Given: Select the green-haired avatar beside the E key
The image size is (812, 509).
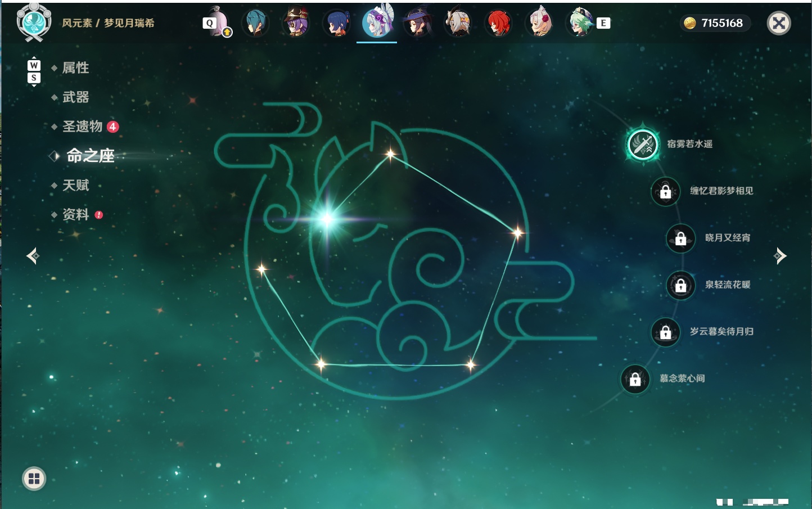Looking at the screenshot, I should [579, 23].
